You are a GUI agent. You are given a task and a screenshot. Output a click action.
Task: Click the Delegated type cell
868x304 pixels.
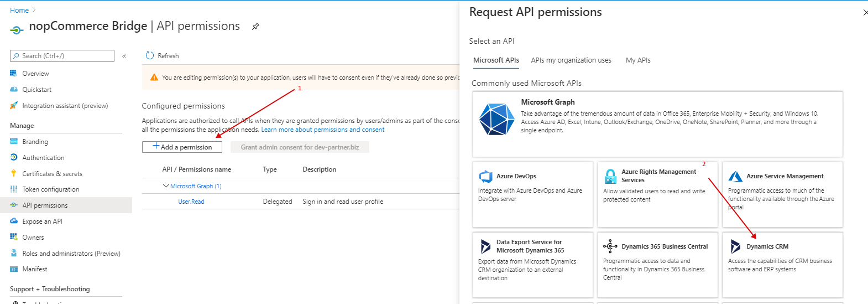278,202
